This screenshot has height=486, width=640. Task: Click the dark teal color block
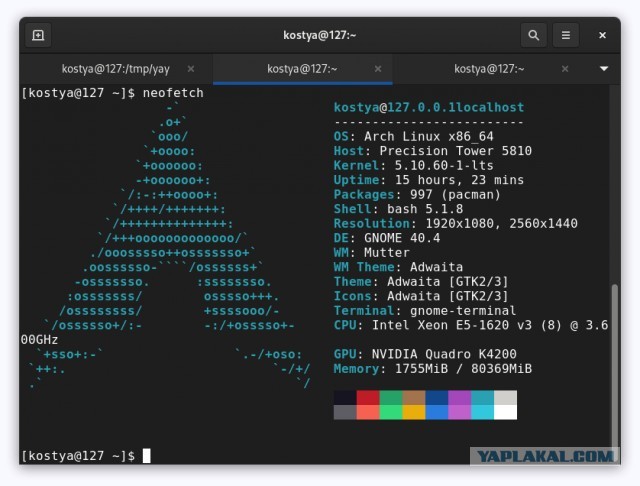pyautogui.click(x=482, y=397)
